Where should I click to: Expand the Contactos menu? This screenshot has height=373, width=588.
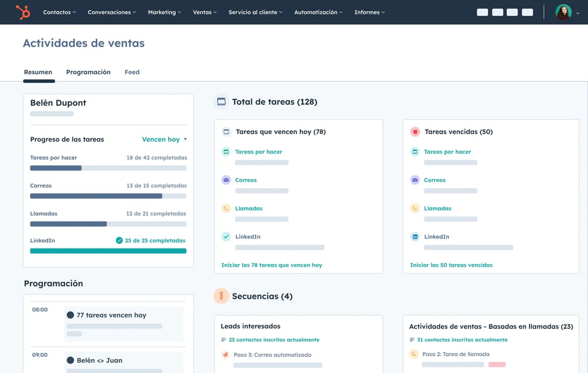click(59, 12)
